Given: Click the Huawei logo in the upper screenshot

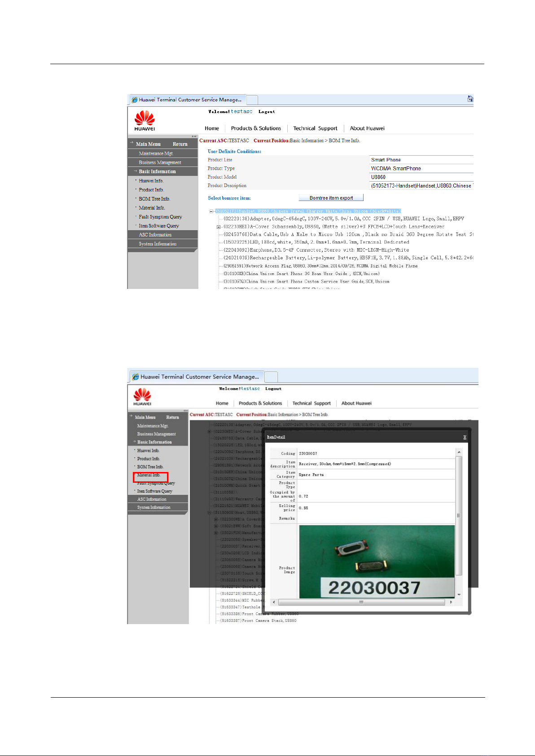Looking at the screenshot, I should (145, 121).
